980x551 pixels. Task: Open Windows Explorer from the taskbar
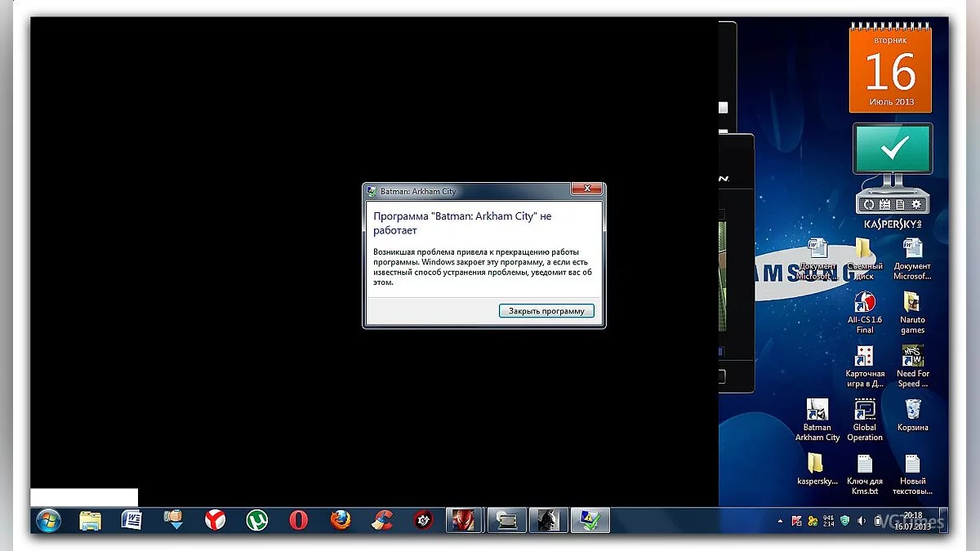coord(90,520)
